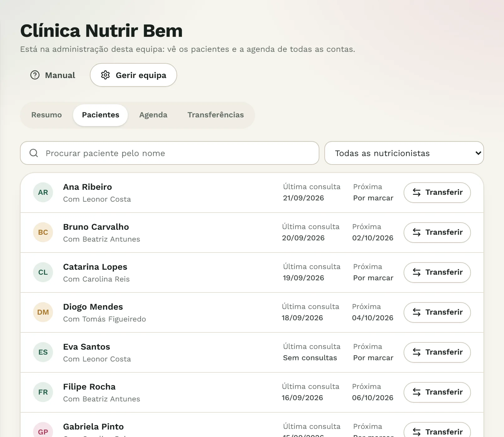Click the CL avatar for Catarina Lopes

pyautogui.click(x=43, y=272)
